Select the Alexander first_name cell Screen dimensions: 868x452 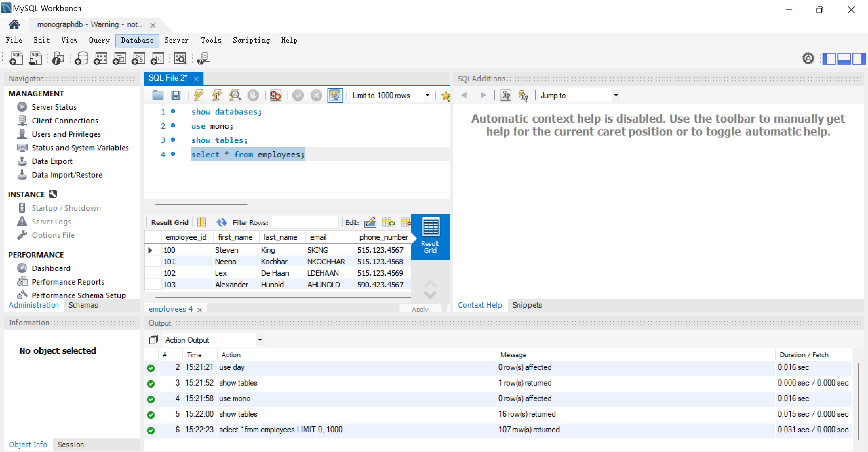[x=236, y=285]
